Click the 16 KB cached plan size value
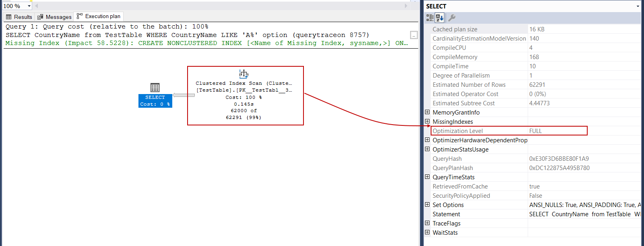 [537, 29]
